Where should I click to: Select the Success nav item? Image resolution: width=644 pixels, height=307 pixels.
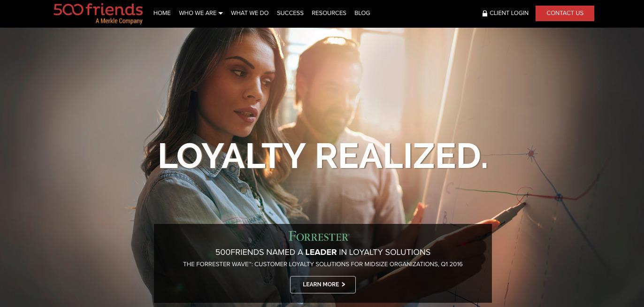tap(290, 13)
